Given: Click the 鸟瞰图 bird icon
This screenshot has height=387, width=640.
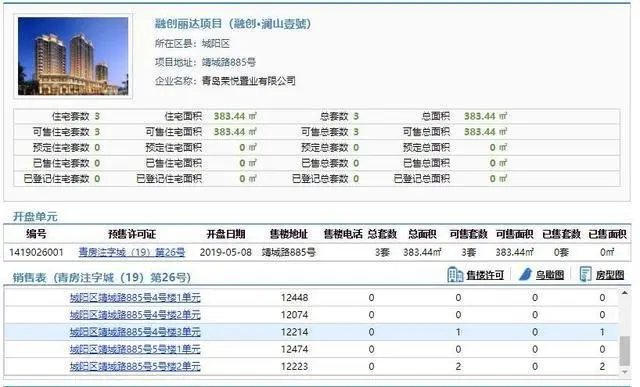Looking at the screenshot, I should [x=526, y=274].
